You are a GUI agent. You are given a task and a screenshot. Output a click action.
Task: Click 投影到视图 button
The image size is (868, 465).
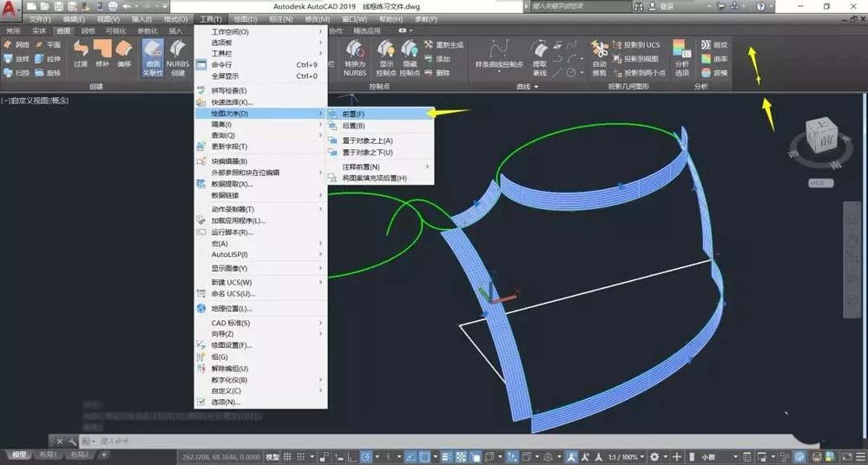tap(635, 59)
